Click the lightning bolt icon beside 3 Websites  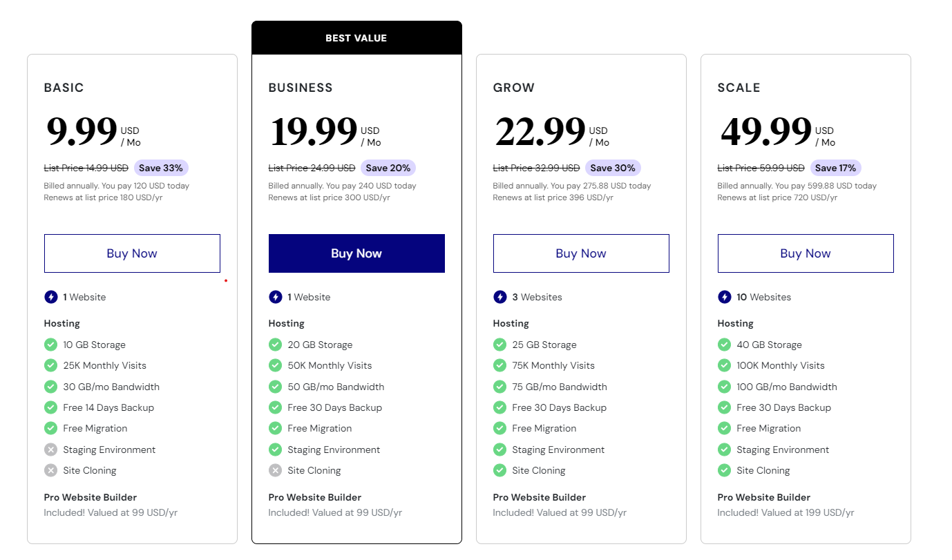499,297
